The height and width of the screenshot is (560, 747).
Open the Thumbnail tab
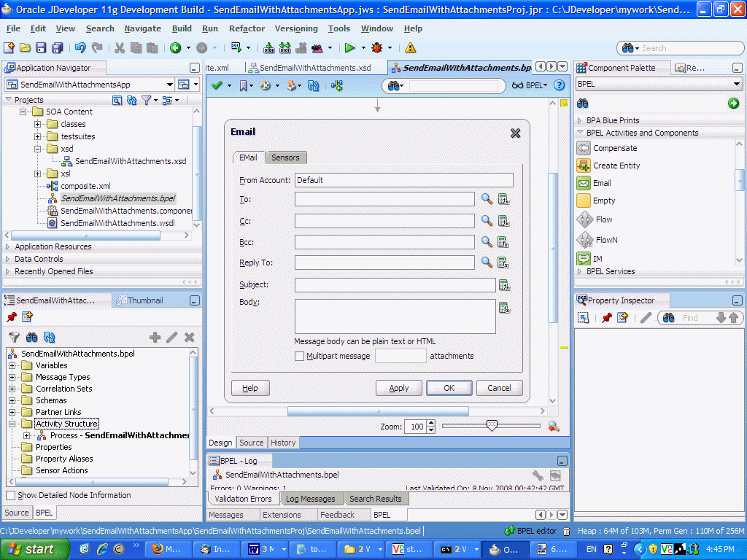point(141,300)
